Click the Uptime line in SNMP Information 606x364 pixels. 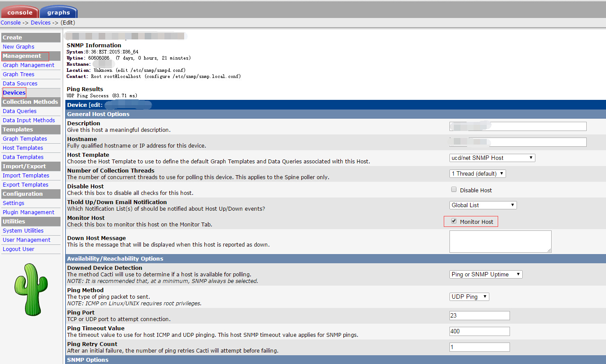(128, 58)
